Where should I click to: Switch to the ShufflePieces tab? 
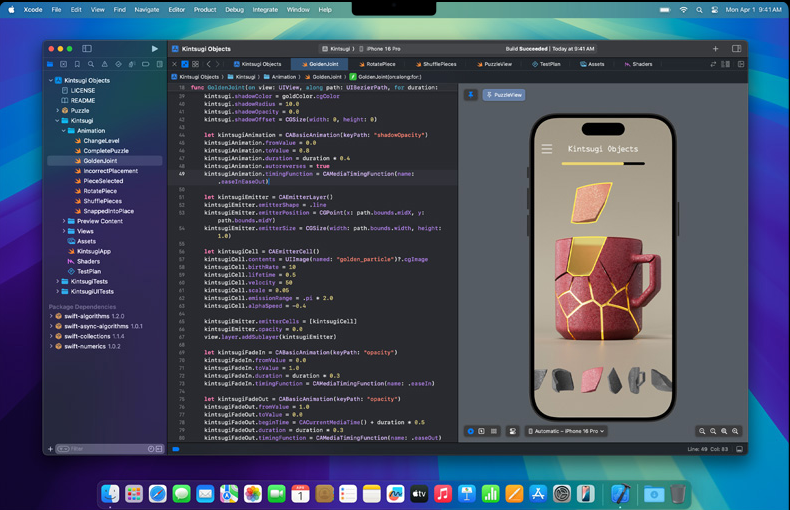pyautogui.click(x=436, y=65)
